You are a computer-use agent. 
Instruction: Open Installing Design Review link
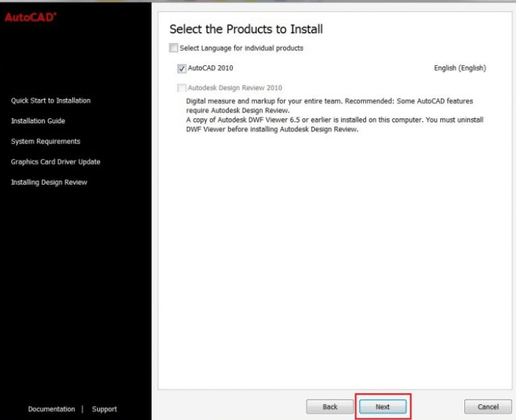point(49,182)
